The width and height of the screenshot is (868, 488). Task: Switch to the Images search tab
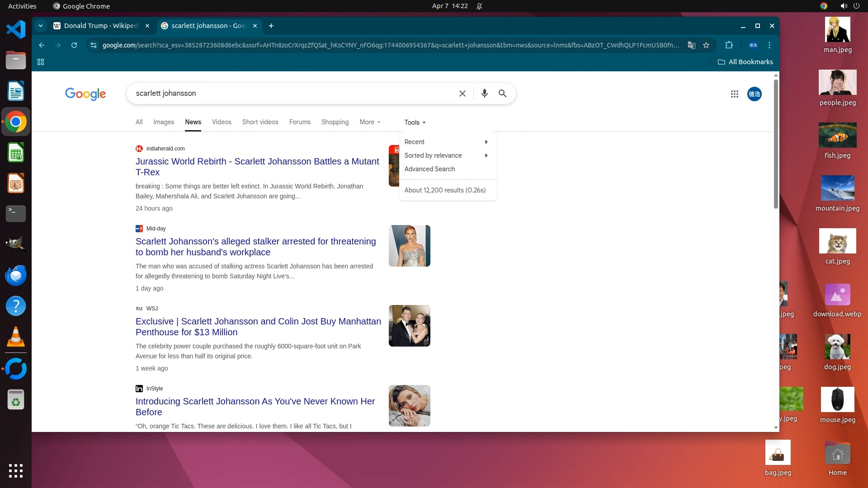coord(163,122)
